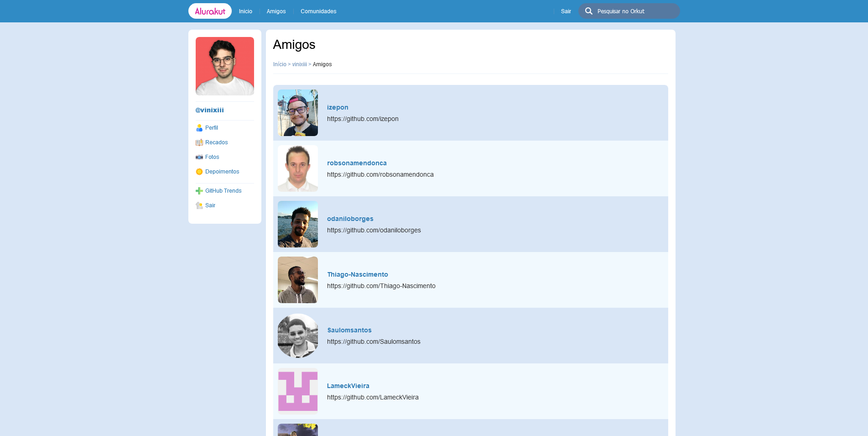Click odaniloborges's avatar photo
868x436 pixels.
pyautogui.click(x=298, y=224)
